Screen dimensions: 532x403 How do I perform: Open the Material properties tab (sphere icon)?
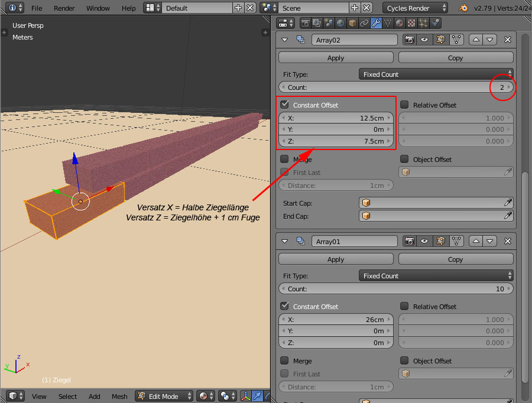click(400, 23)
